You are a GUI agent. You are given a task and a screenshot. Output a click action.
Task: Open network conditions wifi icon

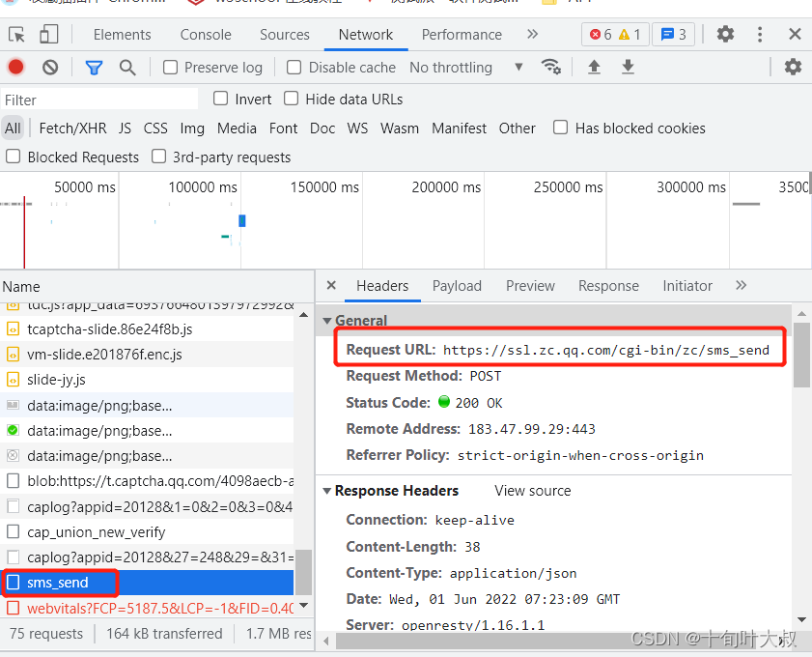[550, 67]
